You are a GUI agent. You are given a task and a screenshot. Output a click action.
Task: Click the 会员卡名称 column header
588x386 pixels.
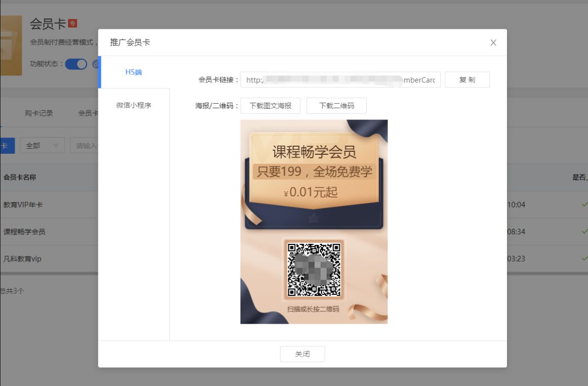20,177
